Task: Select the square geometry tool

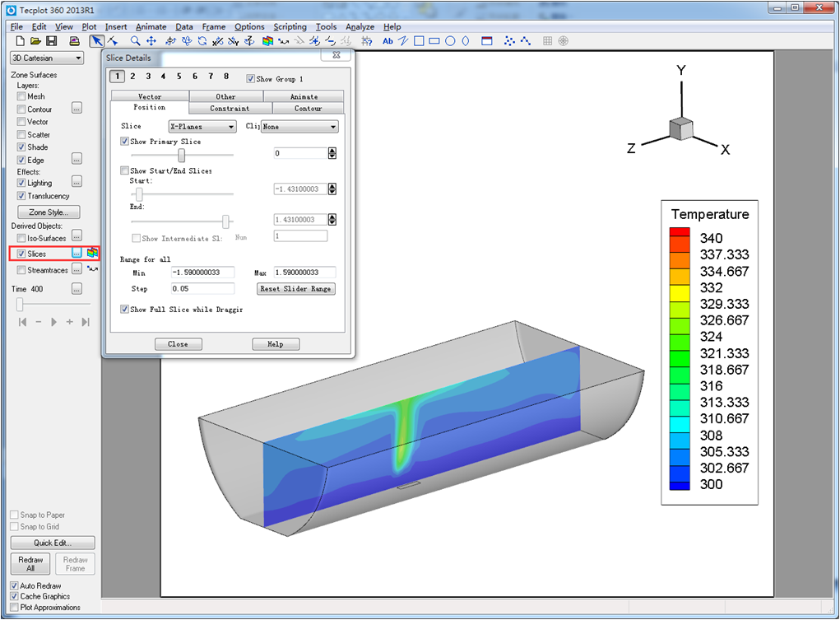Action: click(x=419, y=41)
